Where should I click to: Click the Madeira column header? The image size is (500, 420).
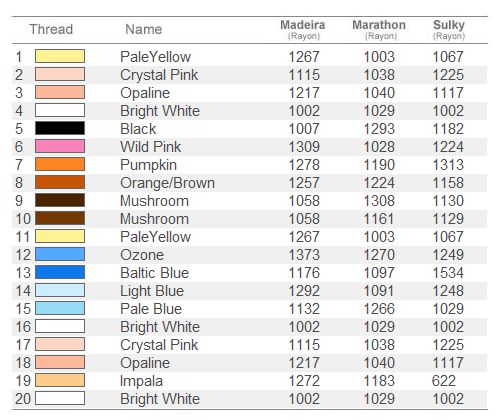303,25
